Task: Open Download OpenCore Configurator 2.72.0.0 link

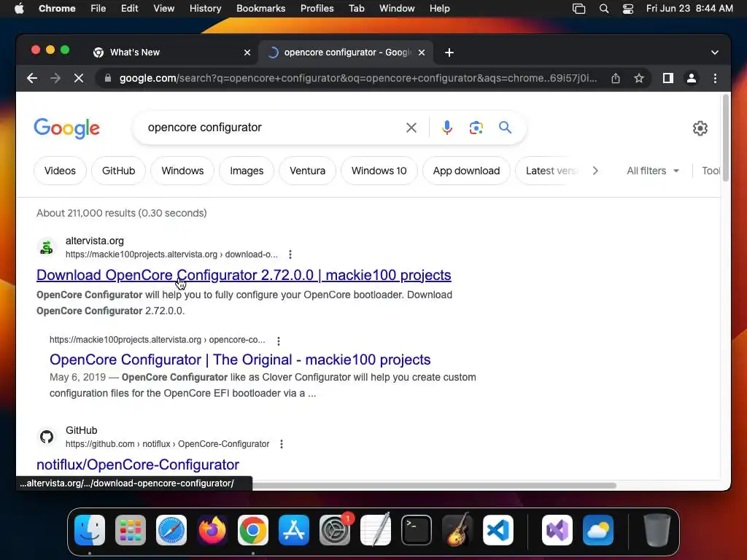Action: [244, 275]
